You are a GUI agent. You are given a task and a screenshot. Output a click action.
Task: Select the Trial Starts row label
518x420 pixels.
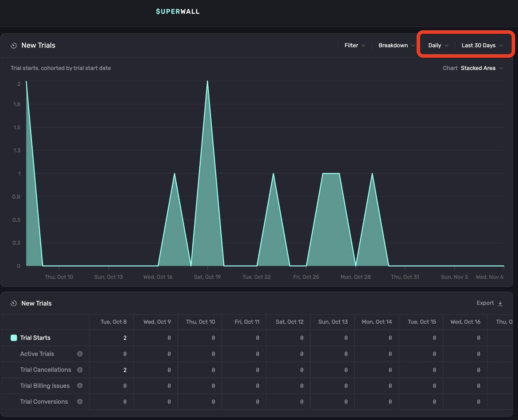(35, 338)
